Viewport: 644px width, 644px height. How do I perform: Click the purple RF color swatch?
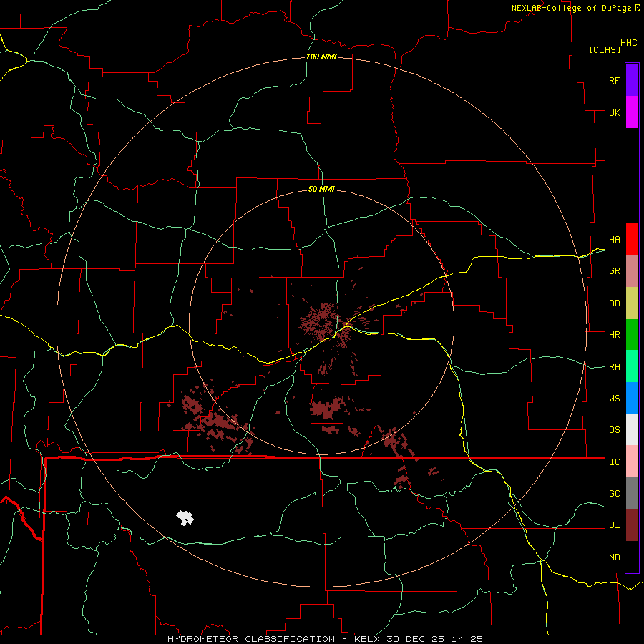point(632,80)
